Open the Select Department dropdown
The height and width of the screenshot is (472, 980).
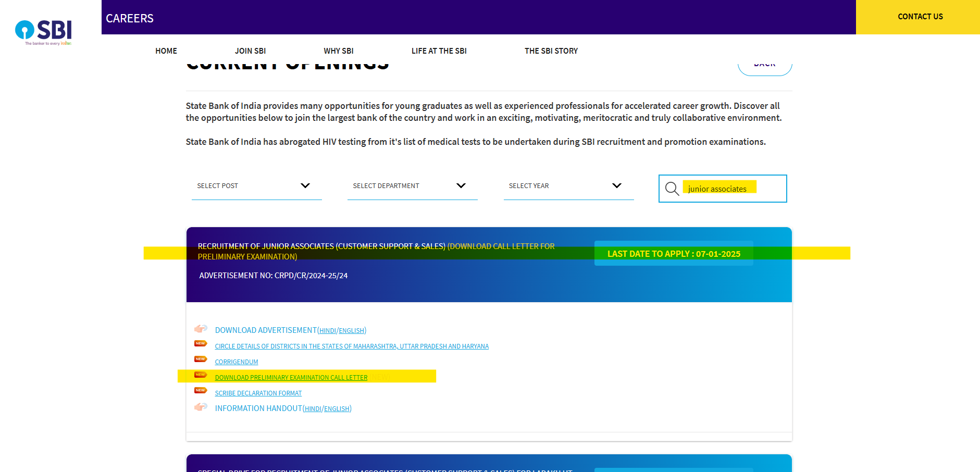pyautogui.click(x=412, y=186)
